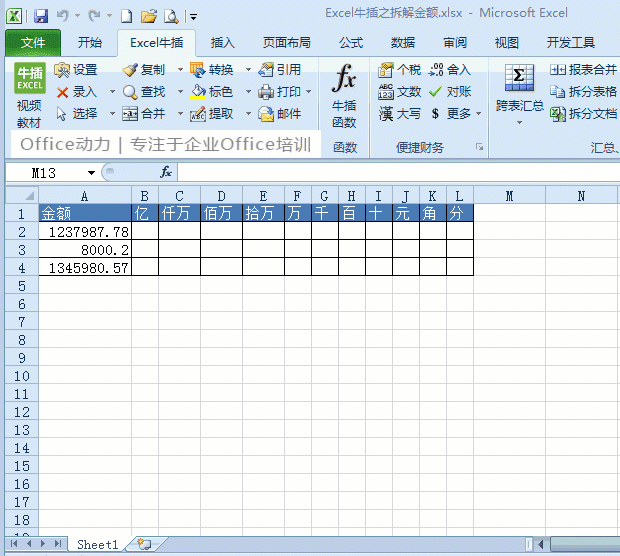Click the 邮件 mail tool

point(280,114)
